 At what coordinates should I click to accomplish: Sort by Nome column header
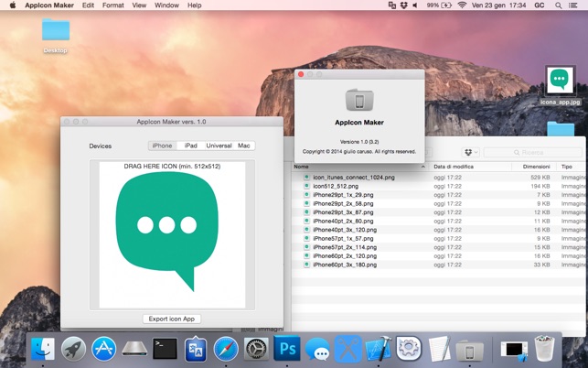coord(359,167)
